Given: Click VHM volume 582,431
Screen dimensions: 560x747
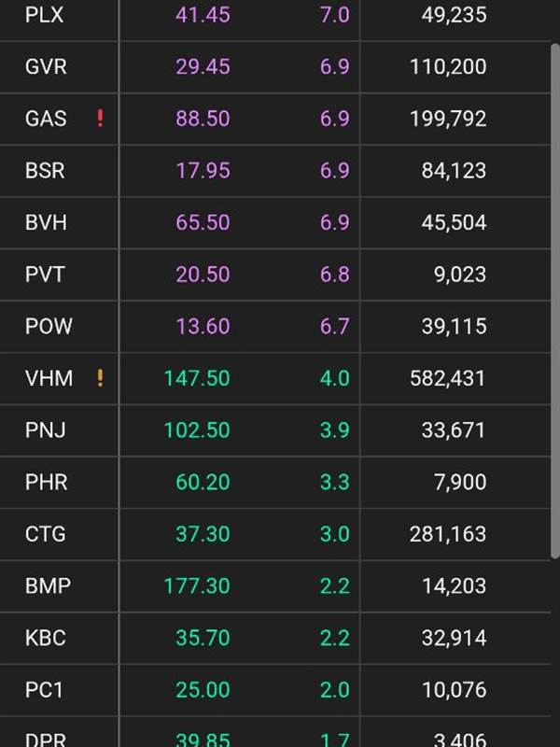Looking at the screenshot, I should (x=447, y=378).
